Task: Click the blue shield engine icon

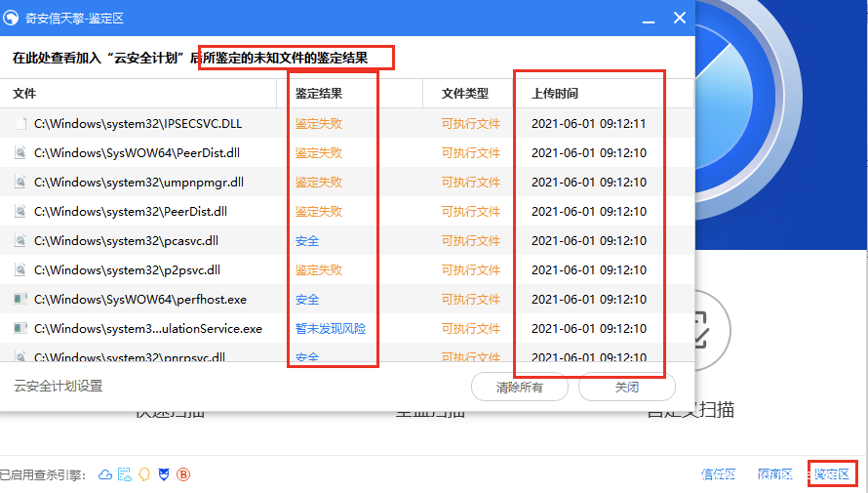Action: 163,474
